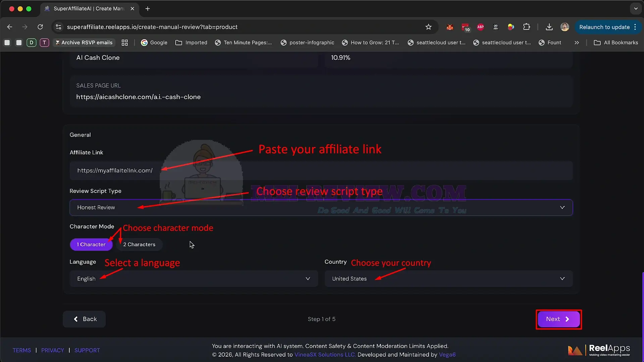Click the browser forward arrow
Image resolution: width=644 pixels, height=362 pixels.
pos(25,27)
